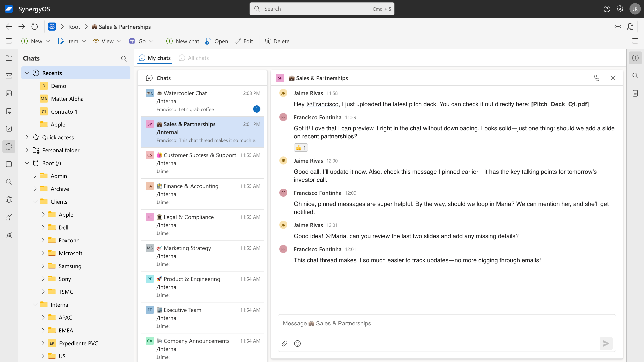The width and height of the screenshot is (644, 362).
Task: Open the emoji picker in message box
Action: pyautogui.click(x=297, y=343)
